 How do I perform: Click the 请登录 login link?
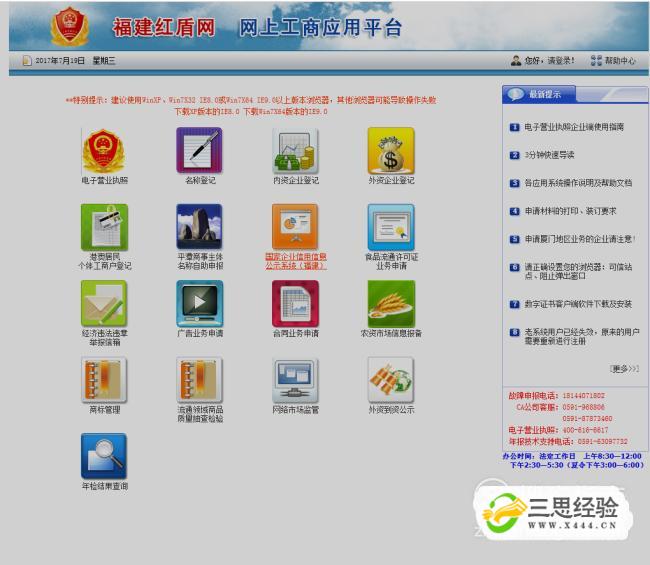561,61
